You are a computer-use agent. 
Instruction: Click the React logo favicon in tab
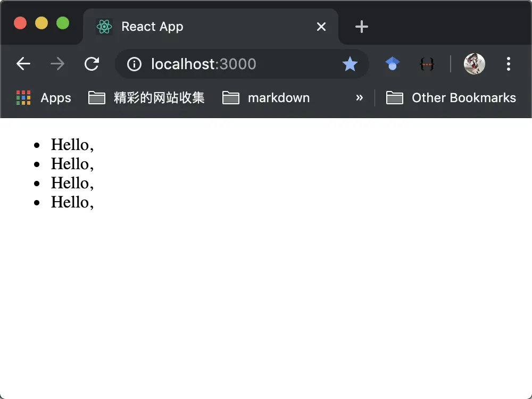tap(104, 27)
